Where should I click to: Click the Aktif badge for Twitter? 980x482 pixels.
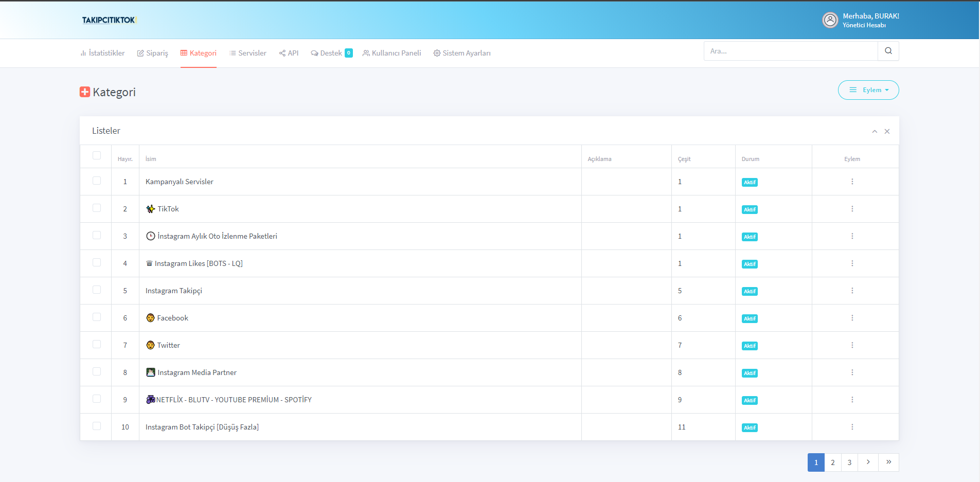click(x=750, y=346)
